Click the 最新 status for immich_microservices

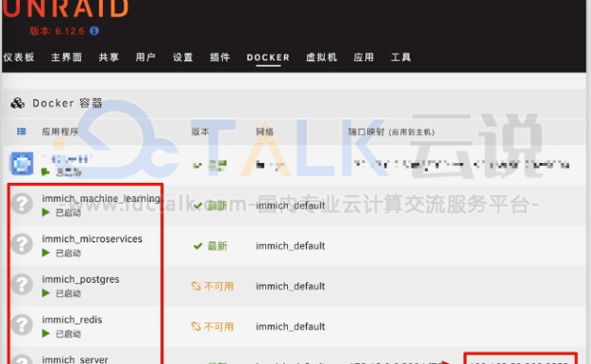[217, 246]
